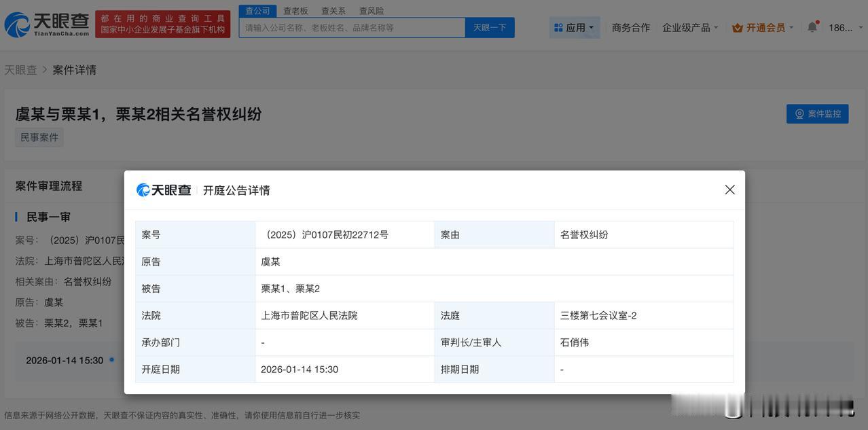This screenshot has height=430, width=868.
Task: Click the breadcrumb arrow before 案件详情
Action: [45, 70]
